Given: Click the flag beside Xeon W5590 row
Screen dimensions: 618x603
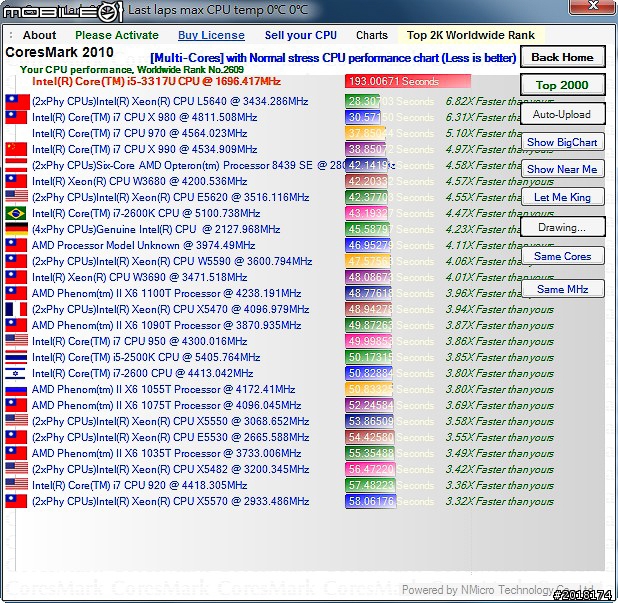Looking at the screenshot, I should (16, 261).
